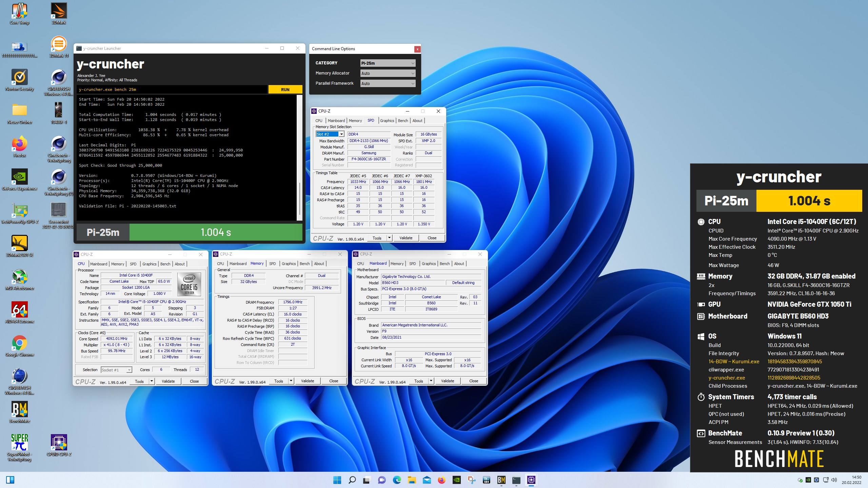Open Microsoft Edge from the taskbar
The width and height of the screenshot is (868, 488).
click(397, 480)
